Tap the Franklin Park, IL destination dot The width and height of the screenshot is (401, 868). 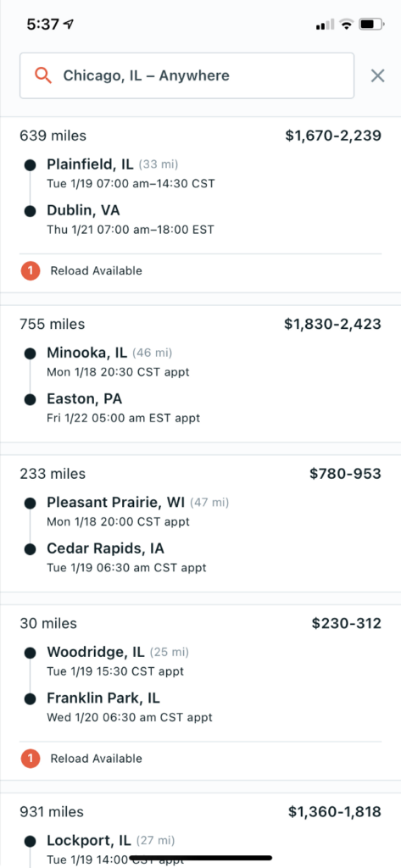(31, 698)
